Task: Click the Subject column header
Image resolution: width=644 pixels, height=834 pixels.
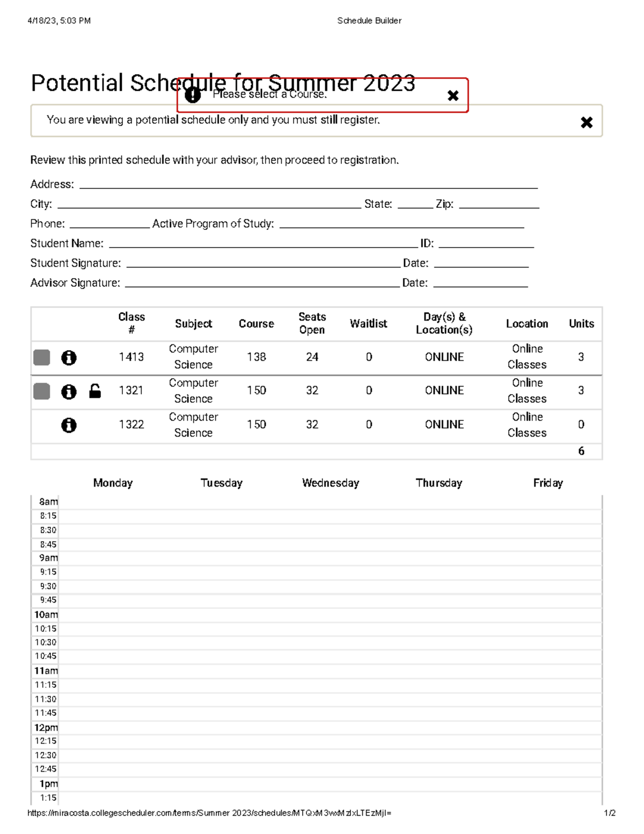Action: tap(193, 323)
